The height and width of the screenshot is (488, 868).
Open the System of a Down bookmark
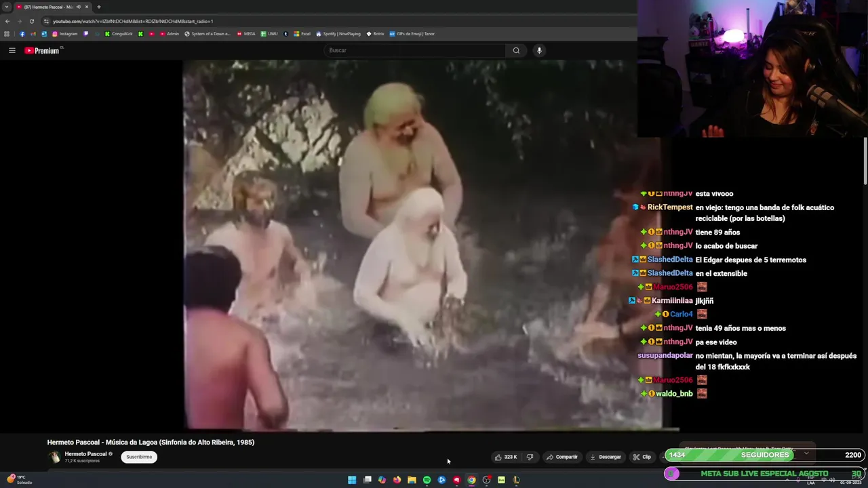(x=208, y=34)
